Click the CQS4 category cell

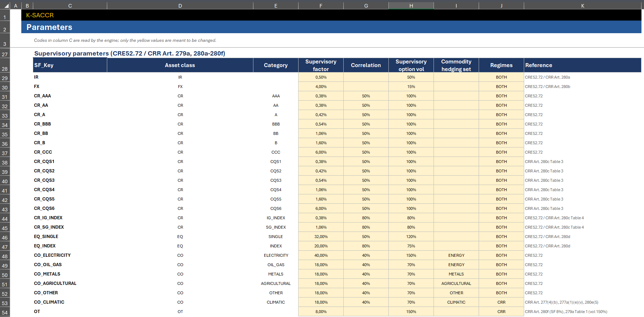pyautogui.click(x=276, y=190)
